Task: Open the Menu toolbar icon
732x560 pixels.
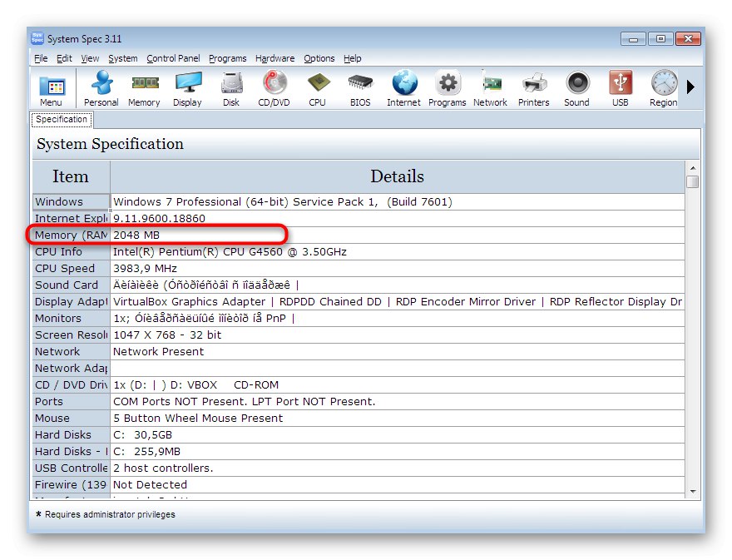Action: coord(51,90)
